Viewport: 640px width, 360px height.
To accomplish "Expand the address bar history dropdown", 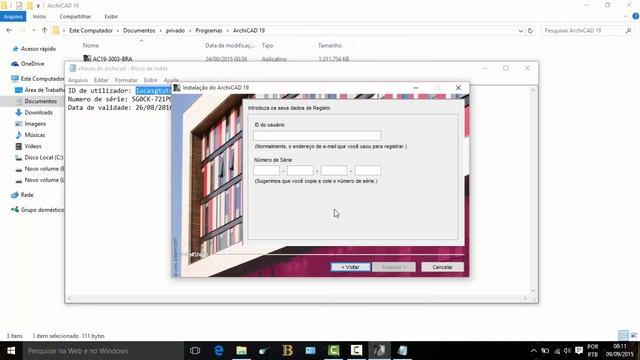I will tap(520, 31).
